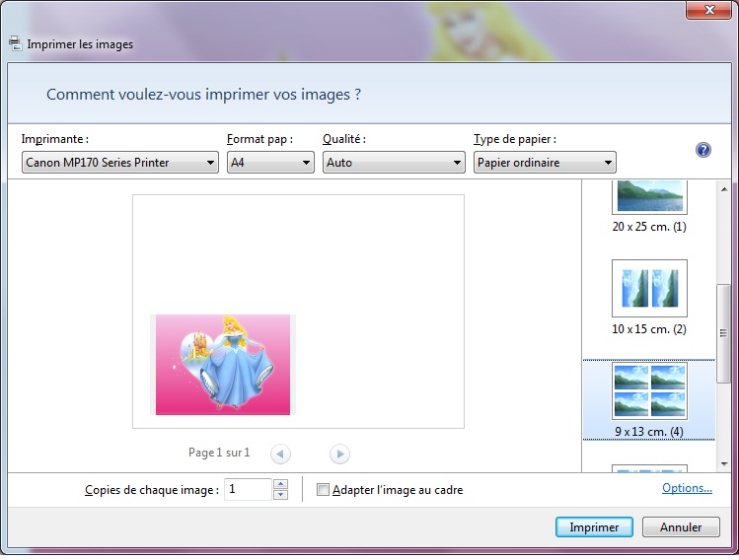The width and height of the screenshot is (739, 560).
Task: Click the copies number input field
Action: (248, 489)
